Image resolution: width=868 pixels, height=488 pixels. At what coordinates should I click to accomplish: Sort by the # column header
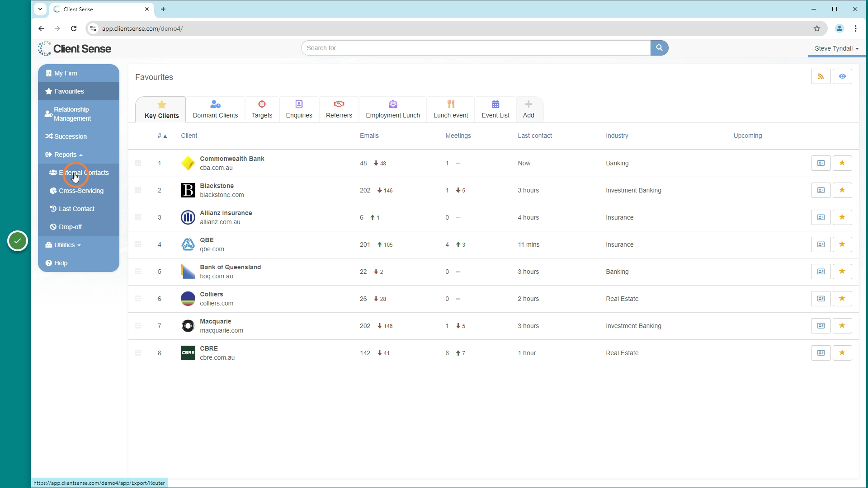[162, 136]
